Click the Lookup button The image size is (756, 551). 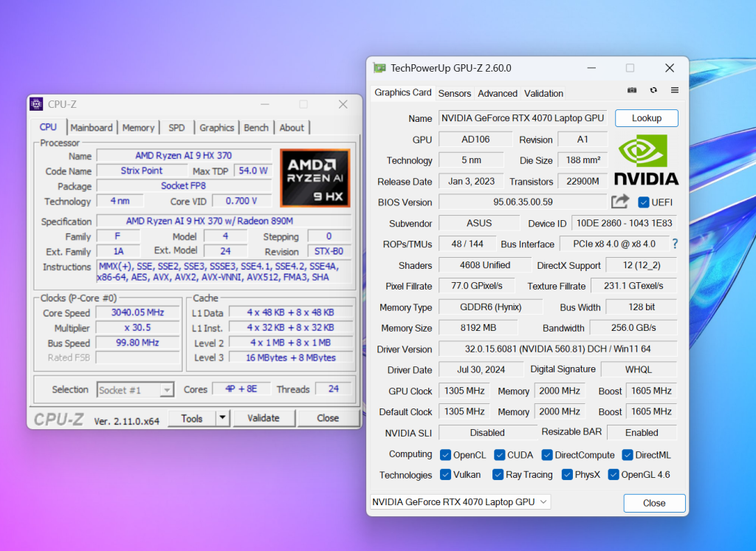pyautogui.click(x=646, y=118)
